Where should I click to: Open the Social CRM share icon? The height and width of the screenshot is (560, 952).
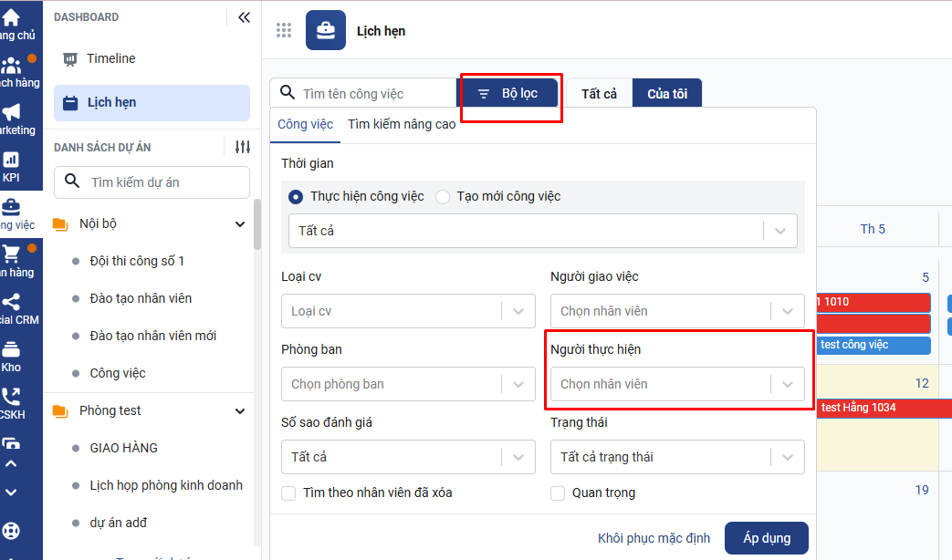[11, 302]
